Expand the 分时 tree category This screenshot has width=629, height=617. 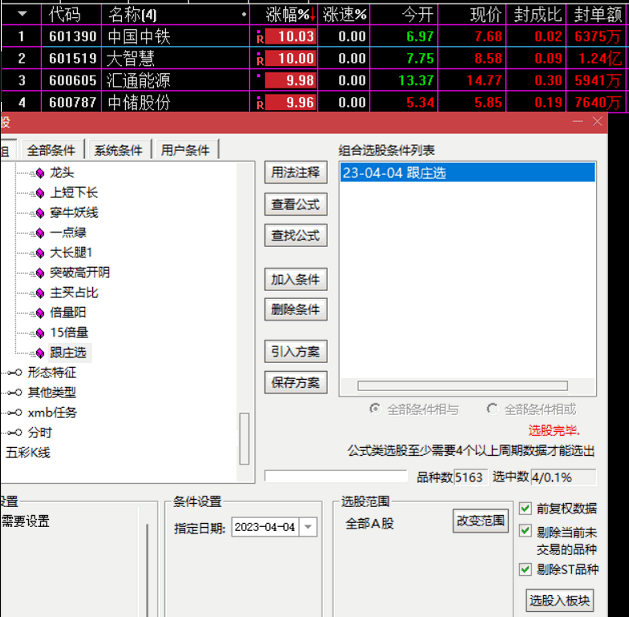point(14,432)
